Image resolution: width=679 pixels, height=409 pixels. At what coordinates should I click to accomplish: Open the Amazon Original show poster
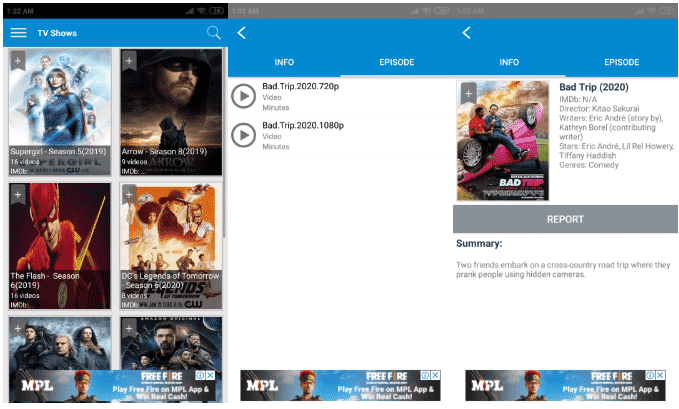click(x=171, y=343)
